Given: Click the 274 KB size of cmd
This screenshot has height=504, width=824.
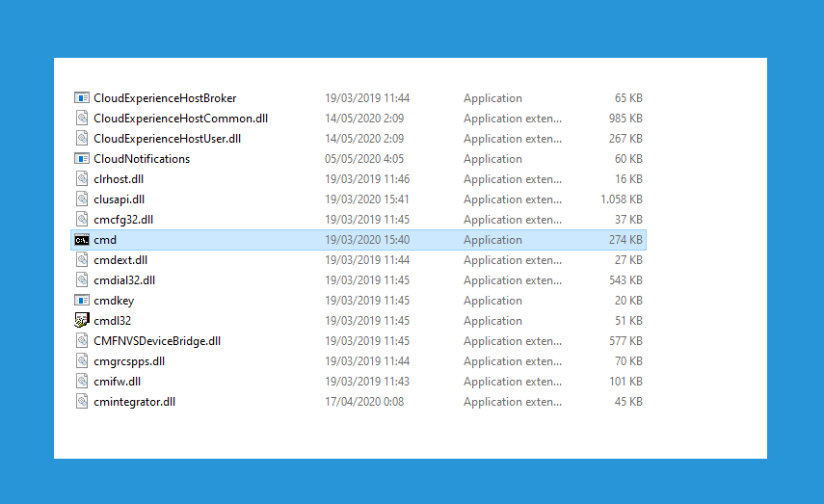Looking at the screenshot, I should [x=625, y=240].
